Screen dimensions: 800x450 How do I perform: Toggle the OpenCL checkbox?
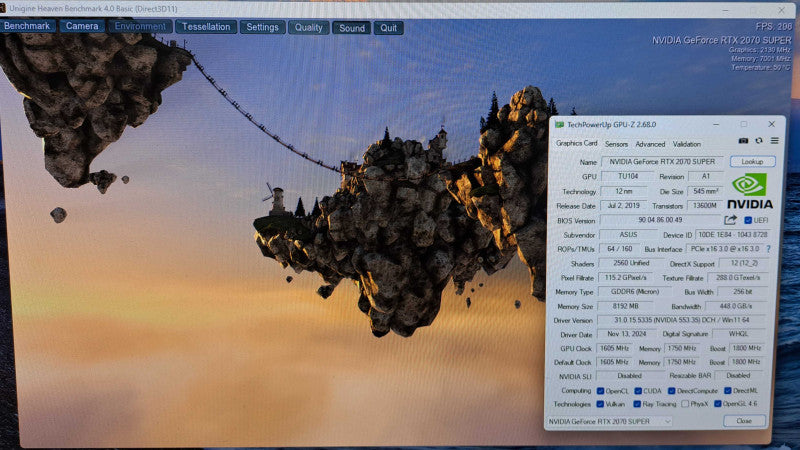point(601,391)
